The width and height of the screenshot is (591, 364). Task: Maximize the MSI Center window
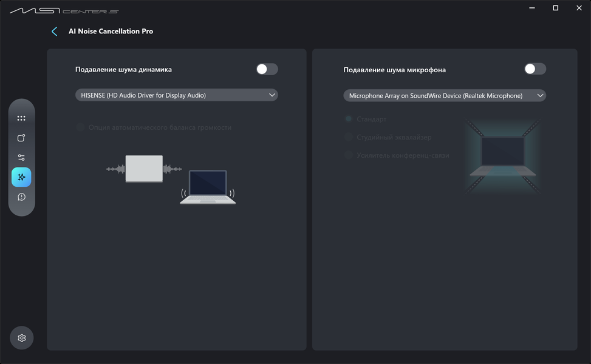pyautogui.click(x=555, y=8)
